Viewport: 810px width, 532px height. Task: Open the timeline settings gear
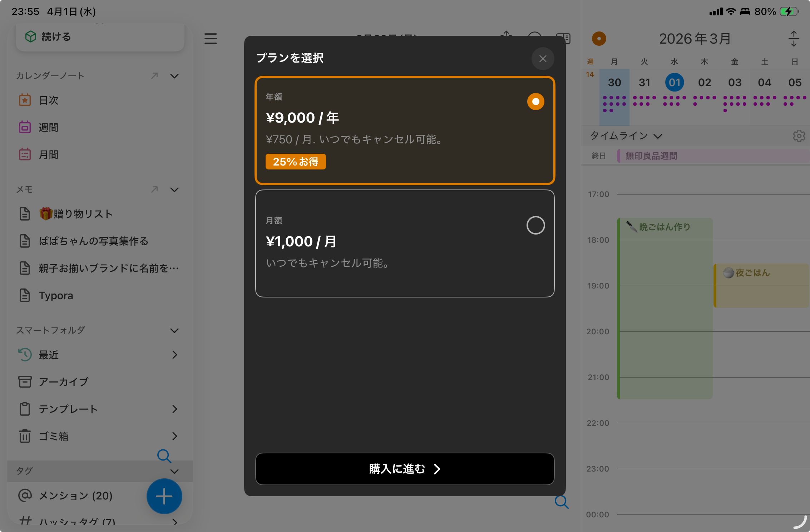pyautogui.click(x=799, y=136)
